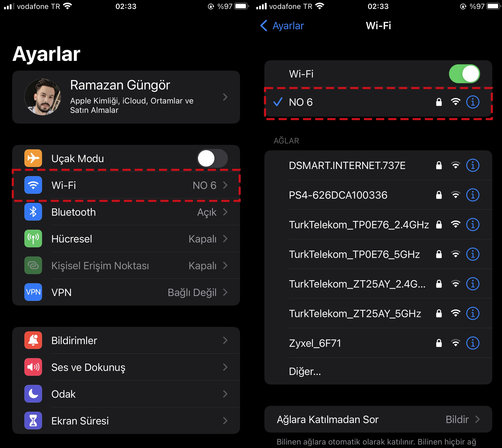The image size is (502, 448).
Task: Select DSMART.INTERNET.737E network name
Action: point(347,165)
